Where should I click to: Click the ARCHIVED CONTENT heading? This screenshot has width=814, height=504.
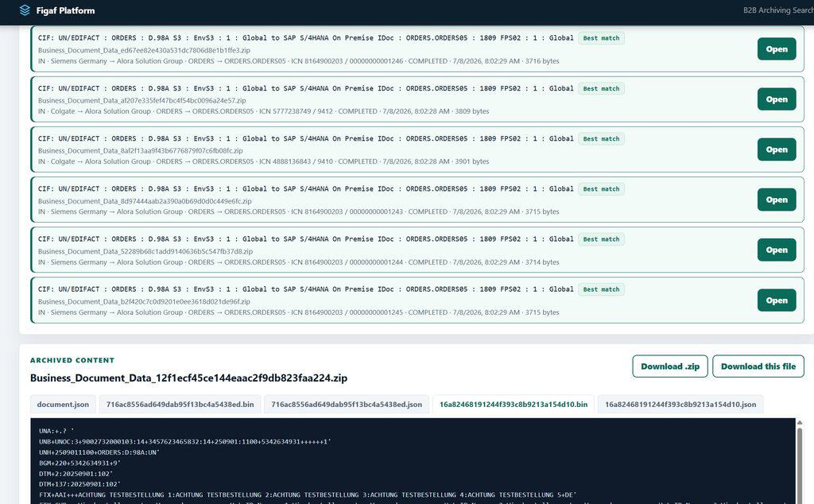tap(72, 360)
